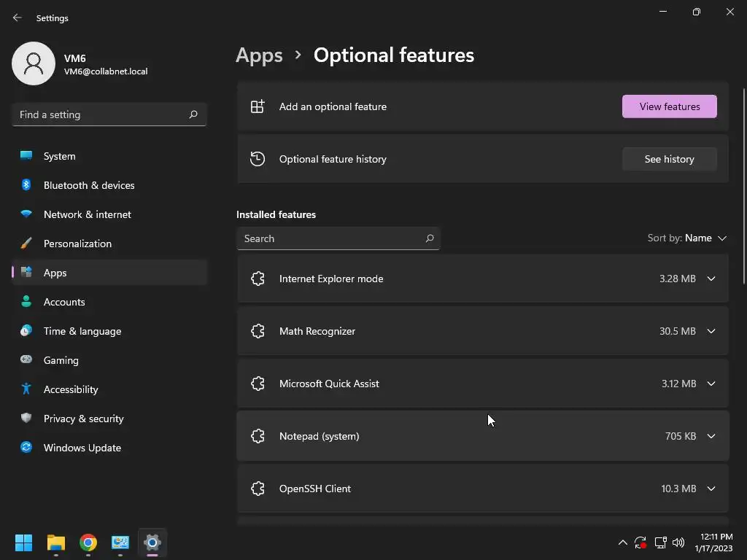Go to Personalization settings
The width and height of the screenshot is (747, 560).
(x=77, y=244)
